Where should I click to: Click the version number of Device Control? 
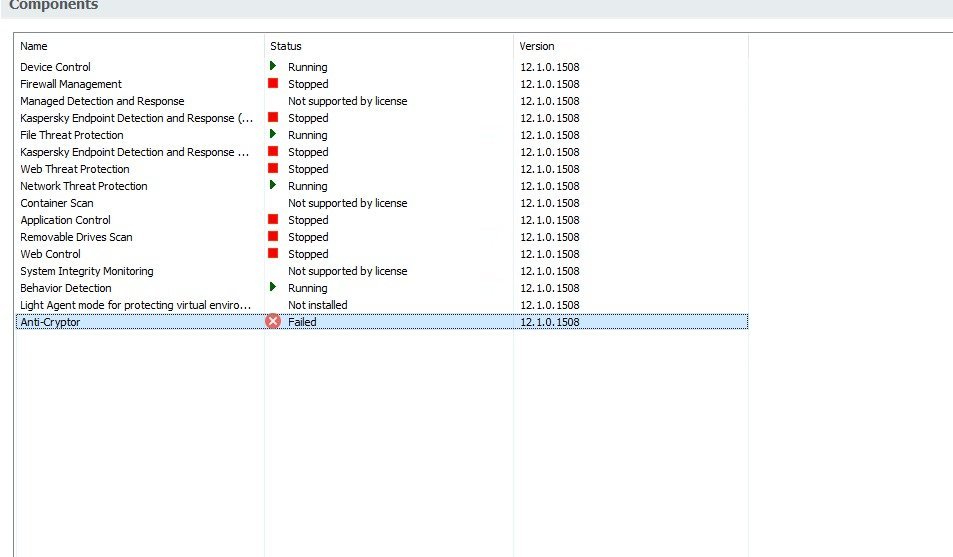pos(549,67)
